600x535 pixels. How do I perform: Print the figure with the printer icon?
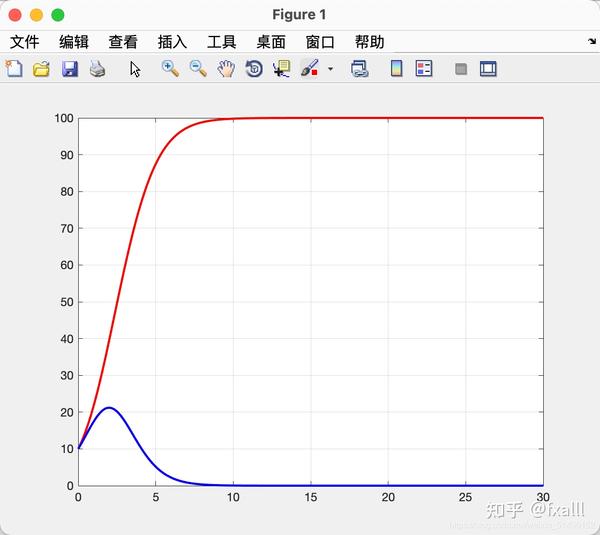(x=98, y=69)
